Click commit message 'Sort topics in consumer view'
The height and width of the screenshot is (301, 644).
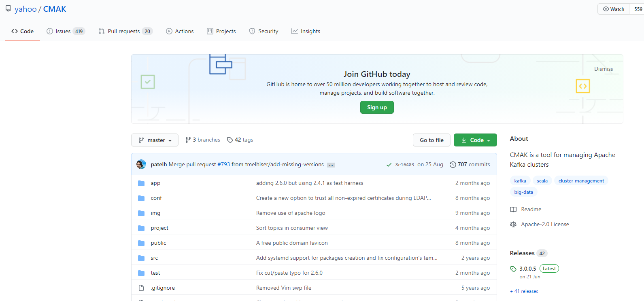pos(292,228)
